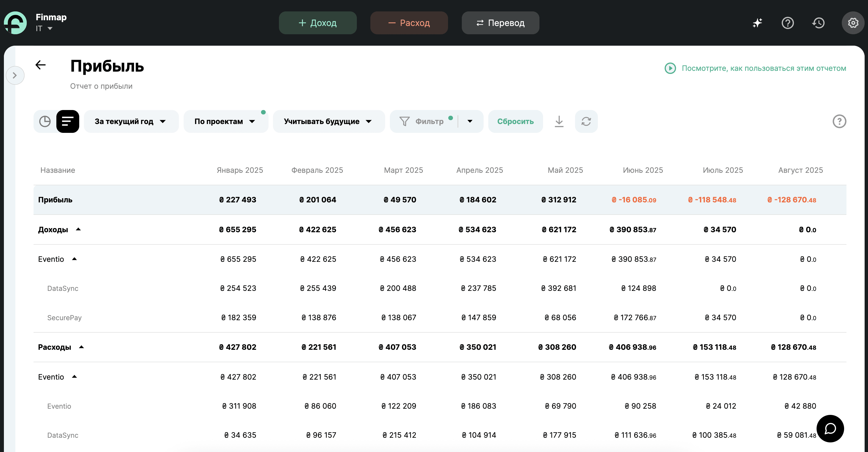The width and height of the screenshot is (868, 452).
Task: Open the IT company switcher dropdown
Action: (x=44, y=29)
